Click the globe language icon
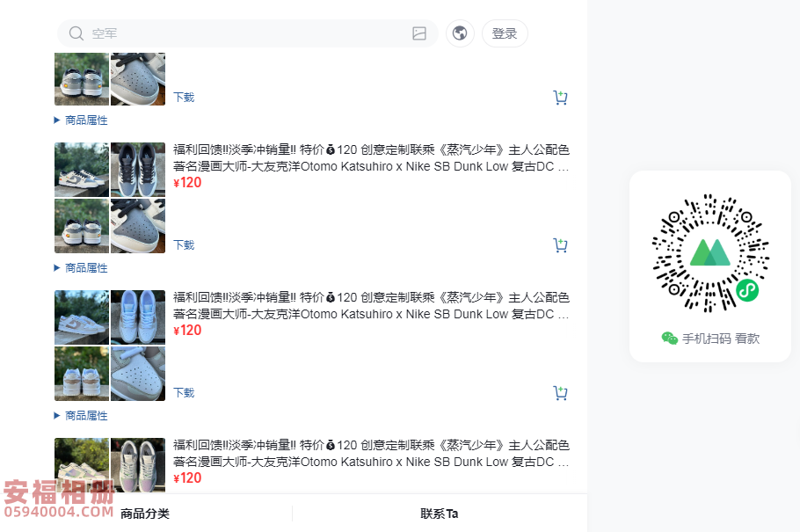 coord(460,33)
